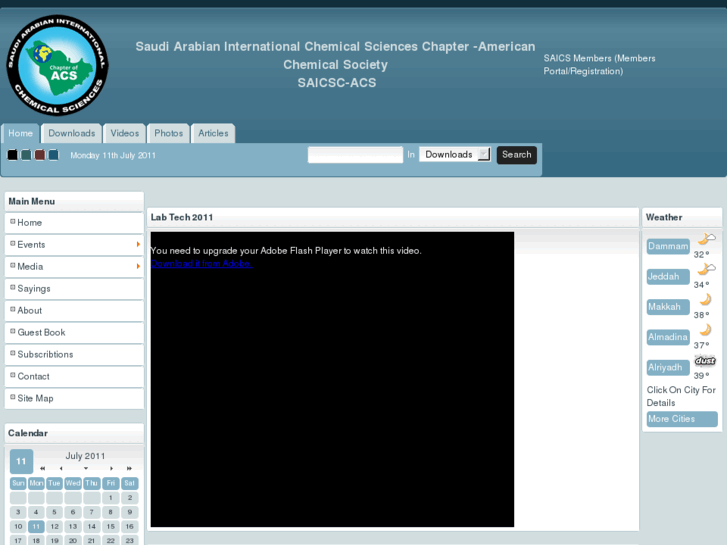Go to the Photos tab
The height and width of the screenshot is (545, 727).
[168, 134]
